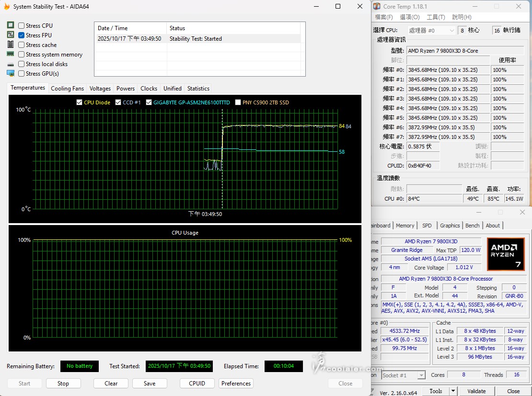The height and width of the screenshot is (396, 532).
Task: Uncheck the Stress FPU option
Action: (x=22, y=35)
